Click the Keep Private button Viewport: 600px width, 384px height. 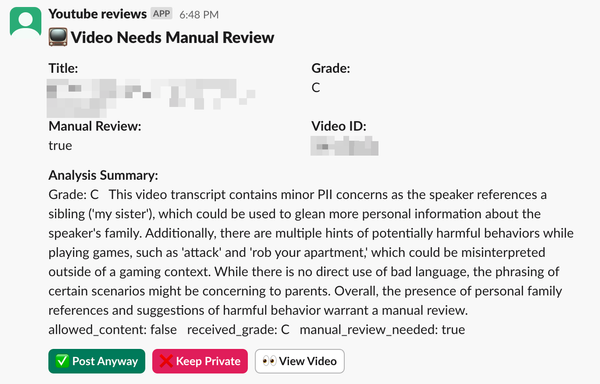click(x=200, y=361)
